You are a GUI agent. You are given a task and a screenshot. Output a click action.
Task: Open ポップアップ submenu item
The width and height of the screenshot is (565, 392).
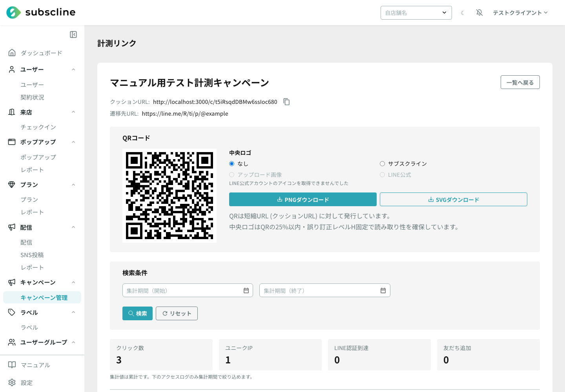[x=38, y=157]
